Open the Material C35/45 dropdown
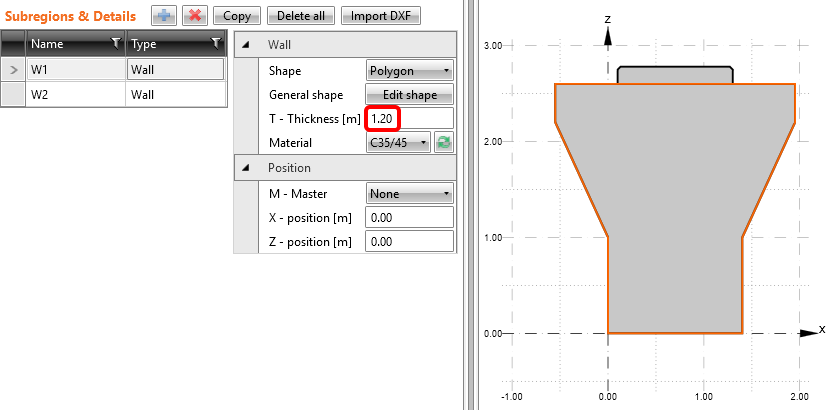This screenshot has width=828, height=410. (398, 143)
